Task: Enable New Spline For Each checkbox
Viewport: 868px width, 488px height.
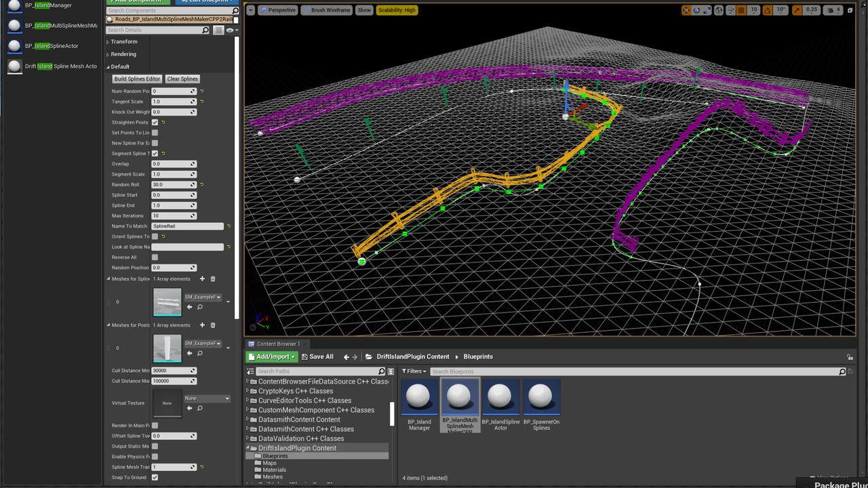Action: (155, 143)
